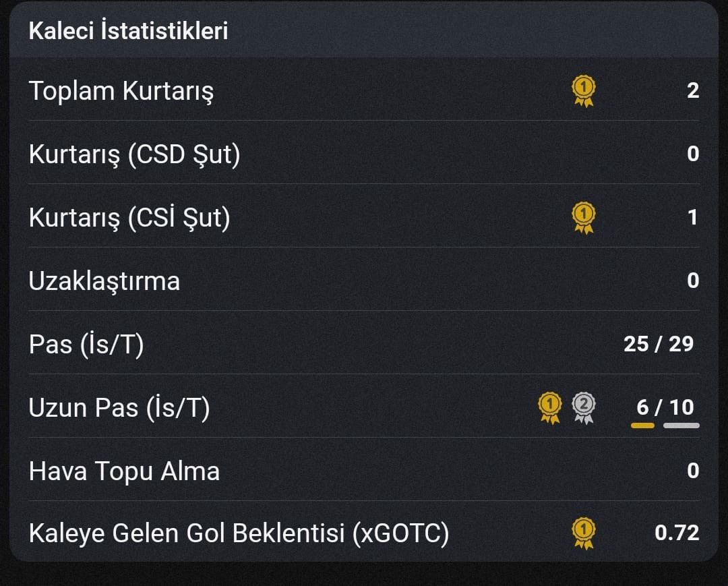Select the Hava Topu Alma row
The height and width of the screenshot is (586, 728).
[364, 471]
